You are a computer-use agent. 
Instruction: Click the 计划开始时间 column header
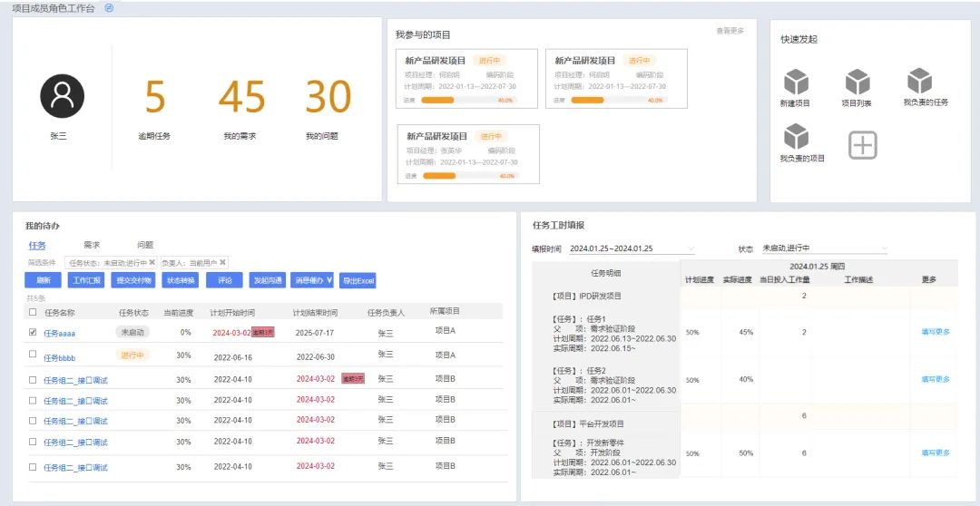[x=232, y=313]
